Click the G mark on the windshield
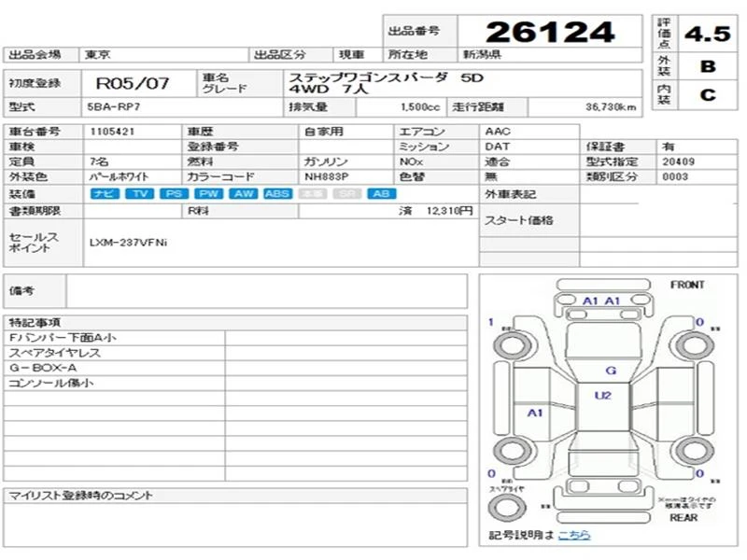 611,370
